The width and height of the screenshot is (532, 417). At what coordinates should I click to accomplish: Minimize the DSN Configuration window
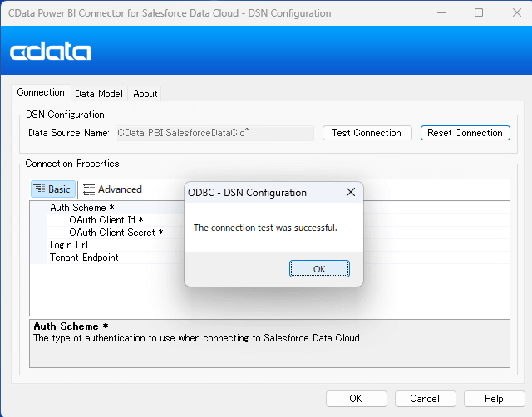coord(441,13)
